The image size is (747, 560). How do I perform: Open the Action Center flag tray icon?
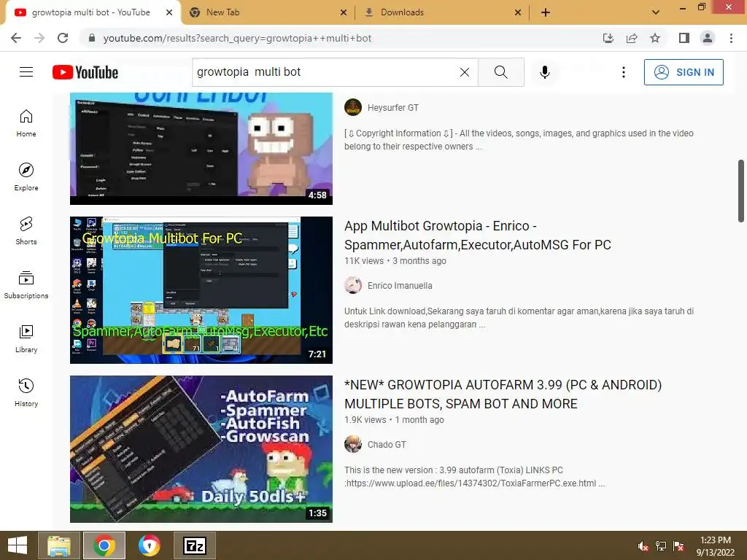[x=678, y=546]
